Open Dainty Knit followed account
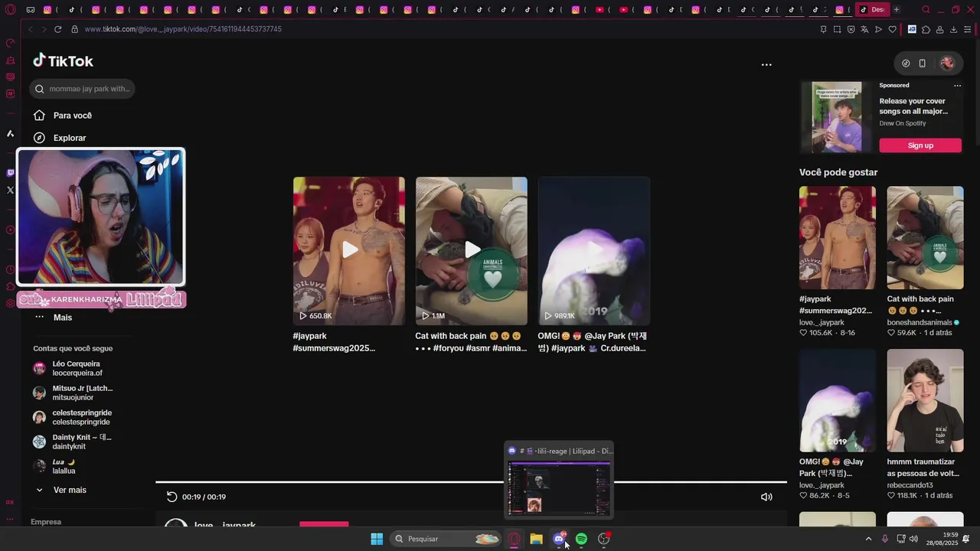Viewport: 980px width, 551px height. (x=72, y=442)
